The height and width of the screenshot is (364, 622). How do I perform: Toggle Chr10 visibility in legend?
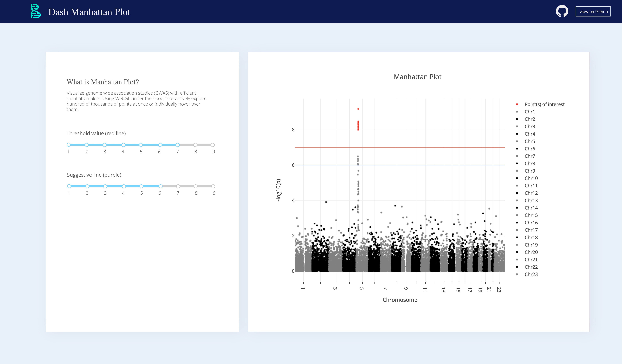(531, 178)
